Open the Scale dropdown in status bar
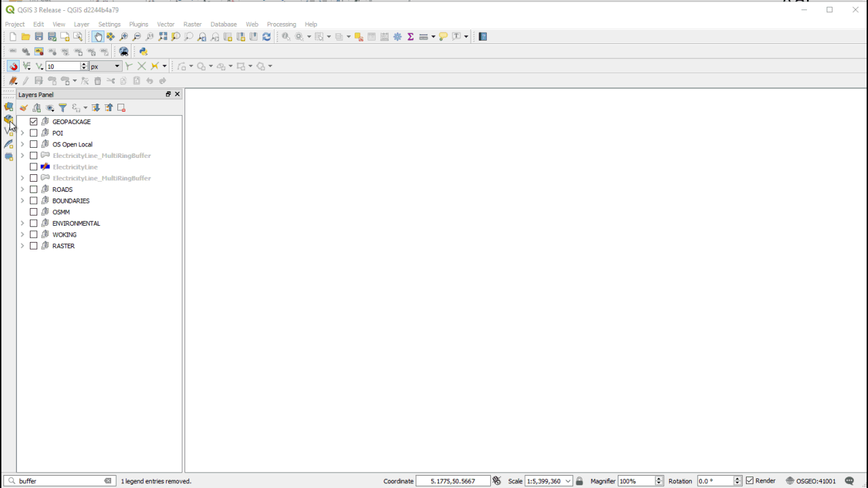 pyautogui.click(x=568, y=481)
